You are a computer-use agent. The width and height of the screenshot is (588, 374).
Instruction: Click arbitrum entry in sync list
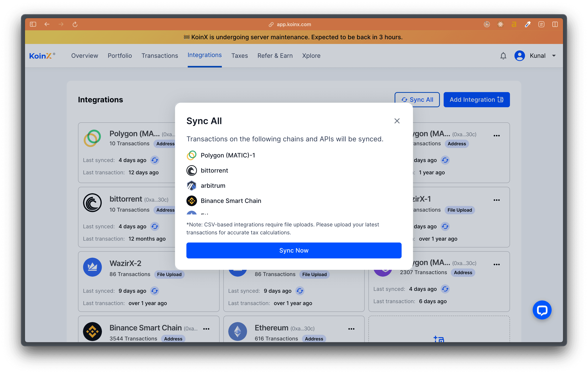tap(213, 186)
